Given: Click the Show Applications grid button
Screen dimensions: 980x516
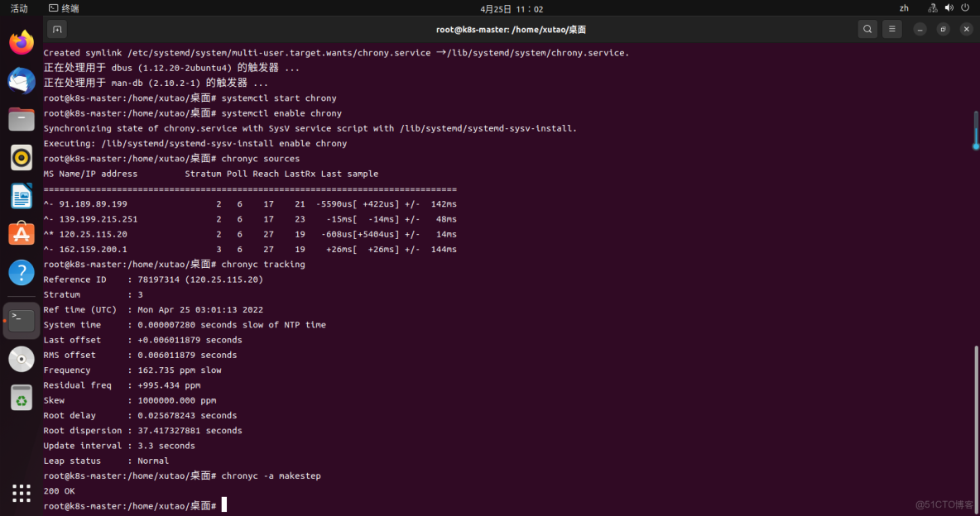Looking at the screenshot, I should [x=20, y=494].
